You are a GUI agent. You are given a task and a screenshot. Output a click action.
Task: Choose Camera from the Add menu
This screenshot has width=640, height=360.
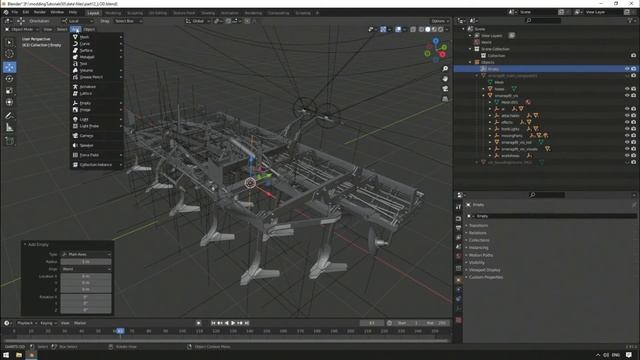pyautogui.click(x=97, y=136)
